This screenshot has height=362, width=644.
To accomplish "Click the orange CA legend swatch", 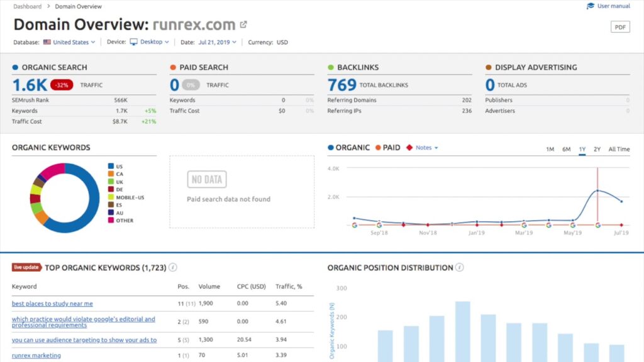I will click(x=111, y=173).
